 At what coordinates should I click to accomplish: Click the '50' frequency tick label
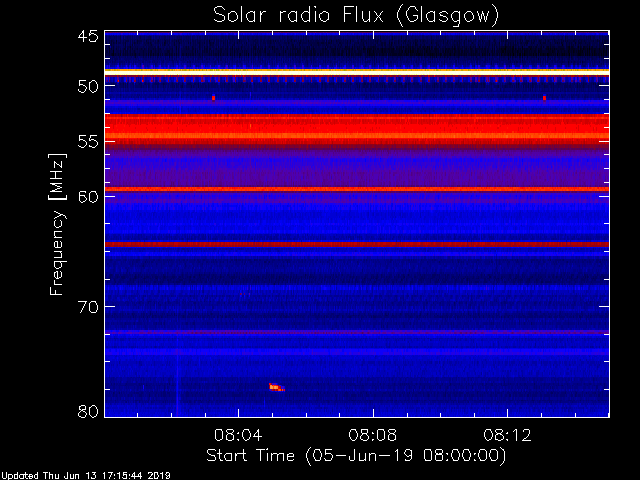(x=88, y=86)
